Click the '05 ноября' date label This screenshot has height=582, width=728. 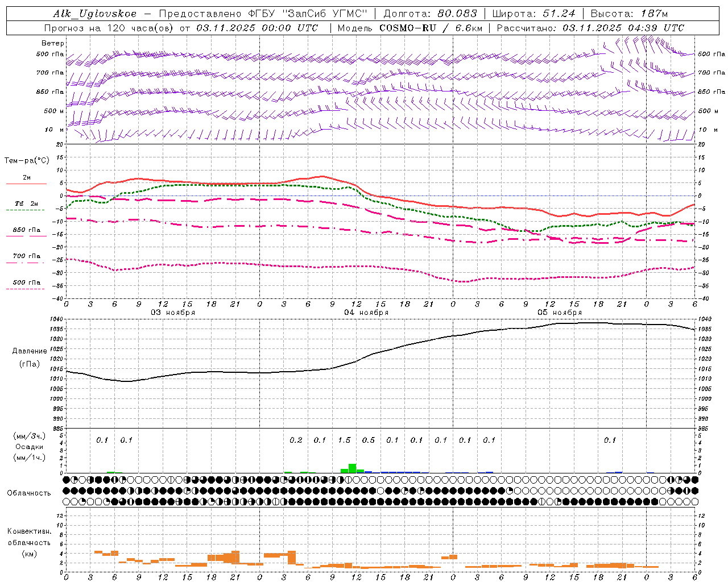click(560, 313)
